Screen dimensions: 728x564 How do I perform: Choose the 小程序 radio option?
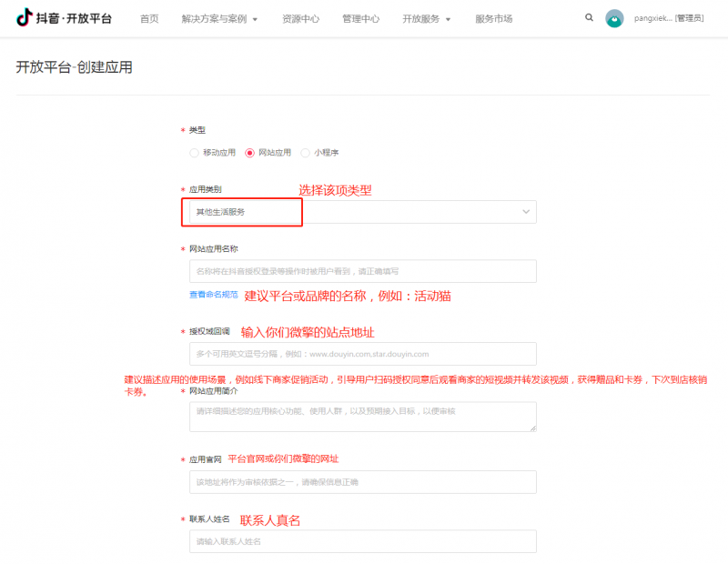(x=306, y=153)
